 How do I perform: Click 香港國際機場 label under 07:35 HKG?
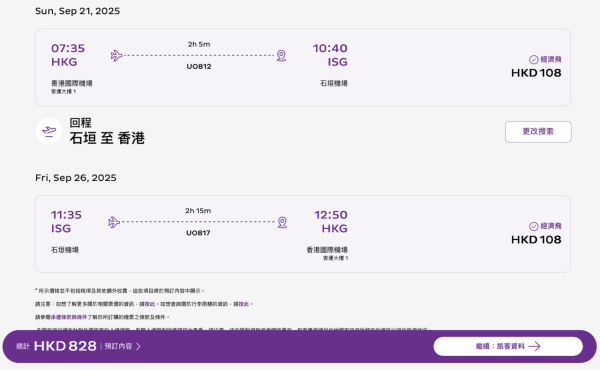coord(72,83)
